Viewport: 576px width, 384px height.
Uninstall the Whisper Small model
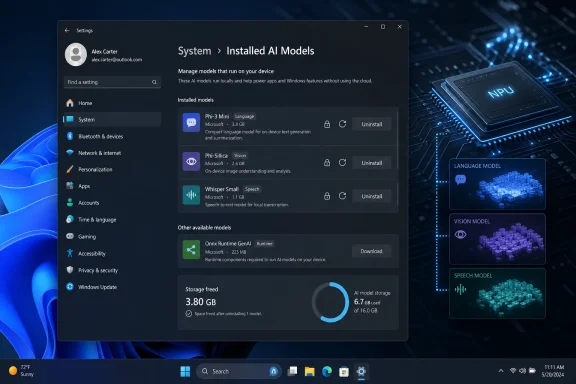(x=371, y=196)
